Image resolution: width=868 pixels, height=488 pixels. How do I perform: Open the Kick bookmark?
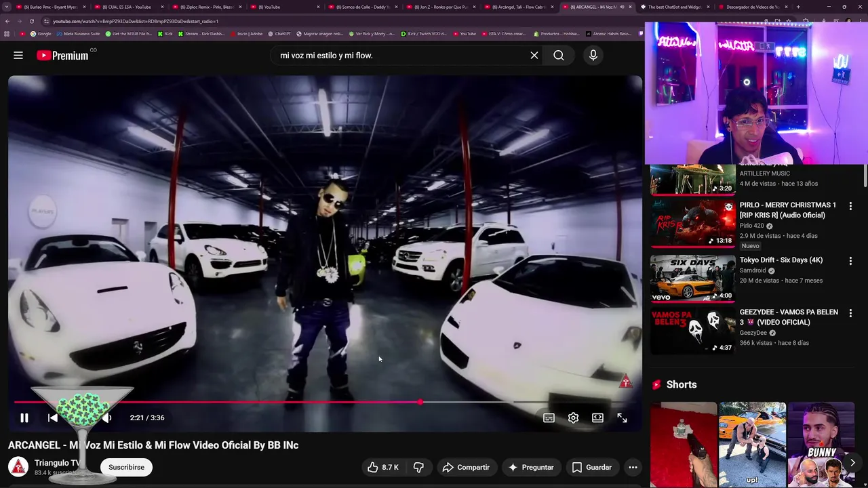coord(166,34)
